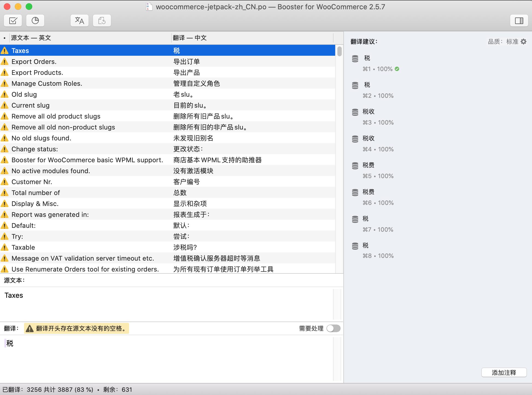Sort by 翻译 — 中文 column header
This screenshot has width=532, height=395.
pos(190,38)
